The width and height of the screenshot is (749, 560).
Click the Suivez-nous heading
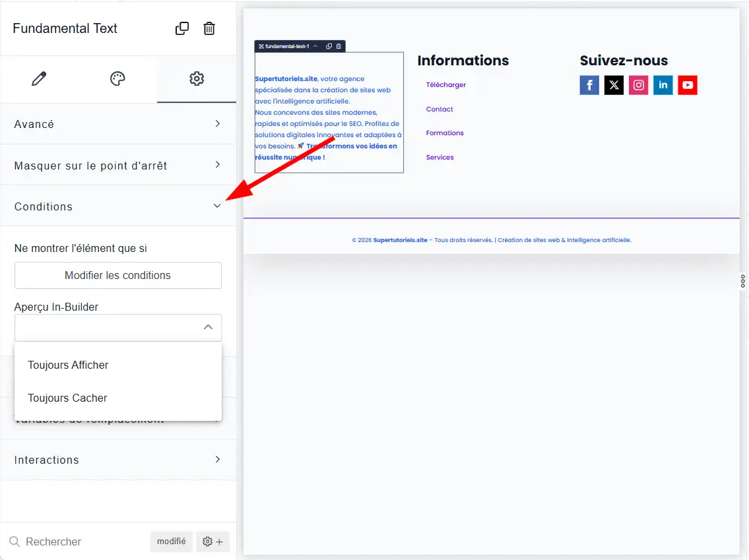(624, 61)
